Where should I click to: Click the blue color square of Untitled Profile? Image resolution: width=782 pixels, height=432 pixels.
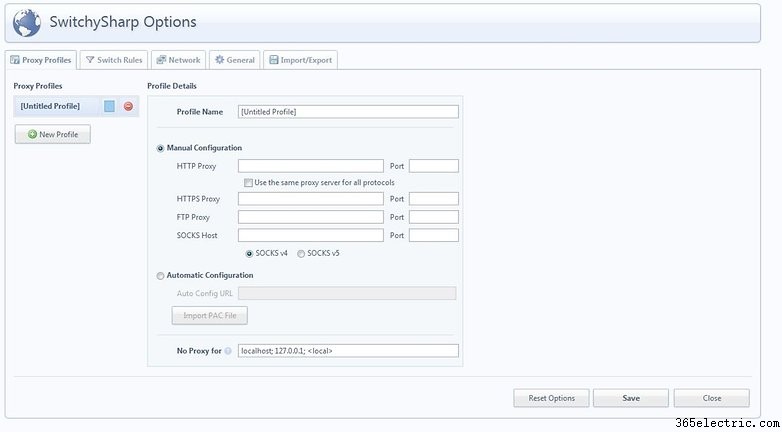(110, 106)
